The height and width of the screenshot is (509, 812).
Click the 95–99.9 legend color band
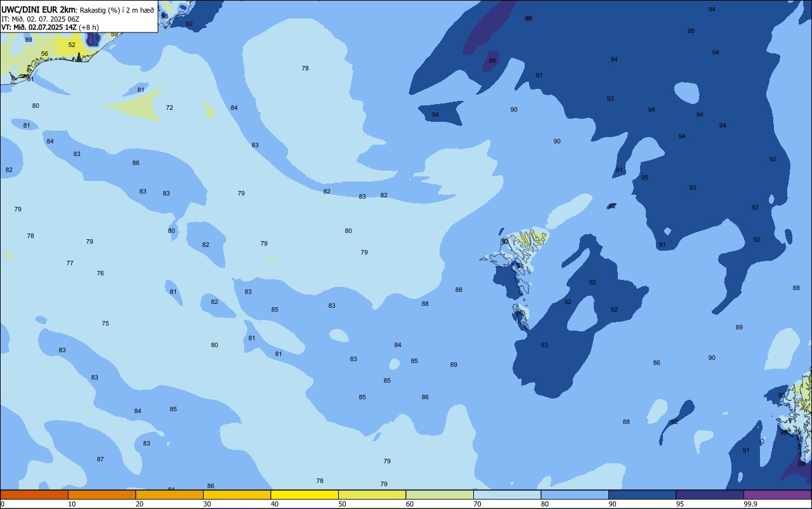[710, 494]
